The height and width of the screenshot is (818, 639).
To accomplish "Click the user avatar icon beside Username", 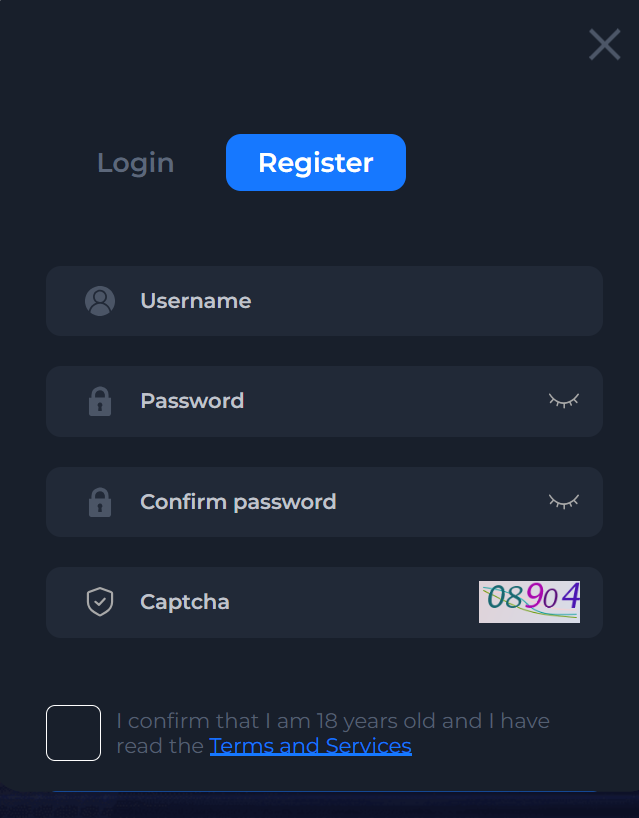I will point(100,301).
